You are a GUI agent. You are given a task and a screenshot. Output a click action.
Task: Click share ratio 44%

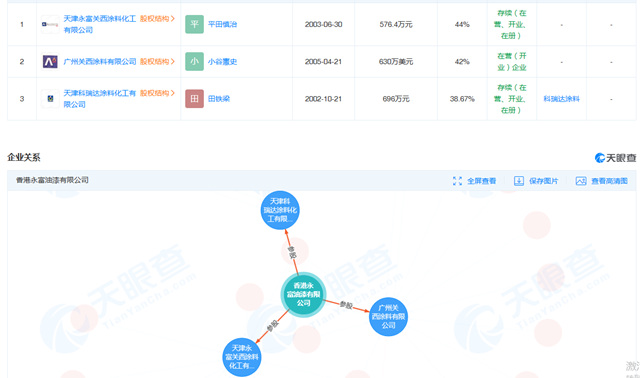pos(462,24)
